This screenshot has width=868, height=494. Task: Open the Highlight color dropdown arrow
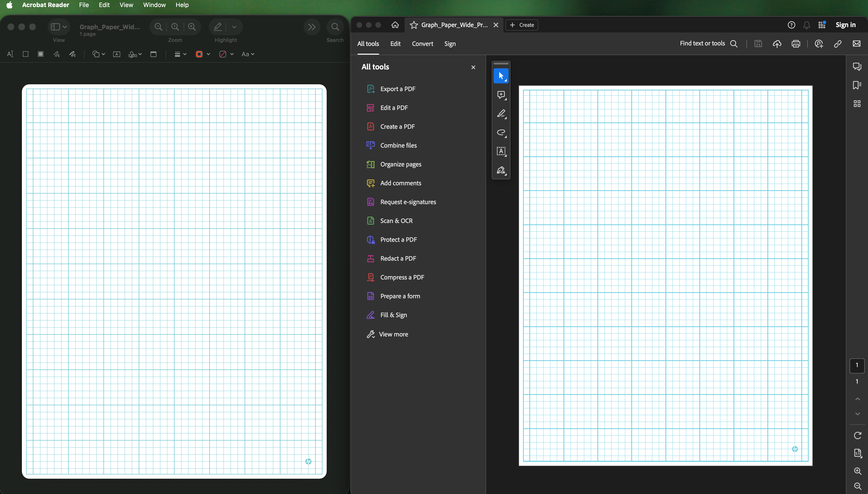pos(234,27)
